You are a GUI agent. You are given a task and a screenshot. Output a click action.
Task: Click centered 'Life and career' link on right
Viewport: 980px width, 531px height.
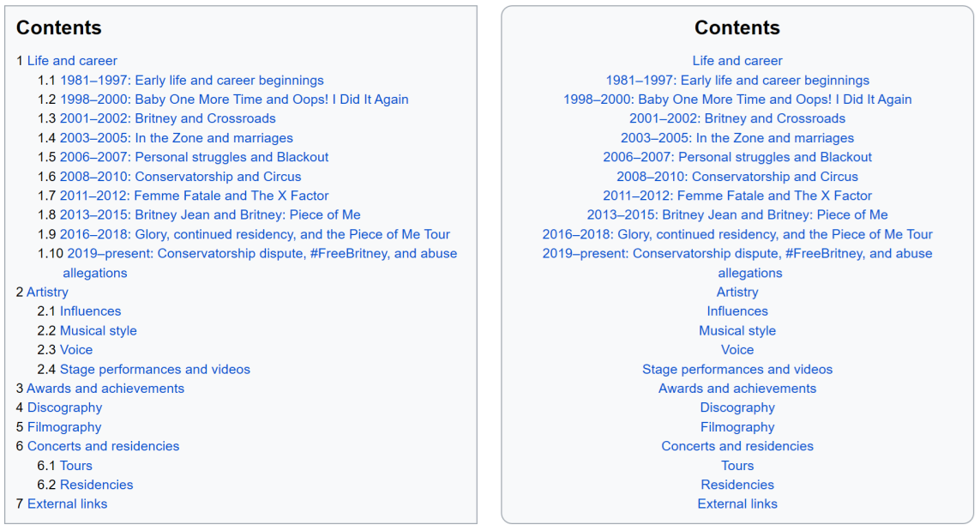coord(737,61)
